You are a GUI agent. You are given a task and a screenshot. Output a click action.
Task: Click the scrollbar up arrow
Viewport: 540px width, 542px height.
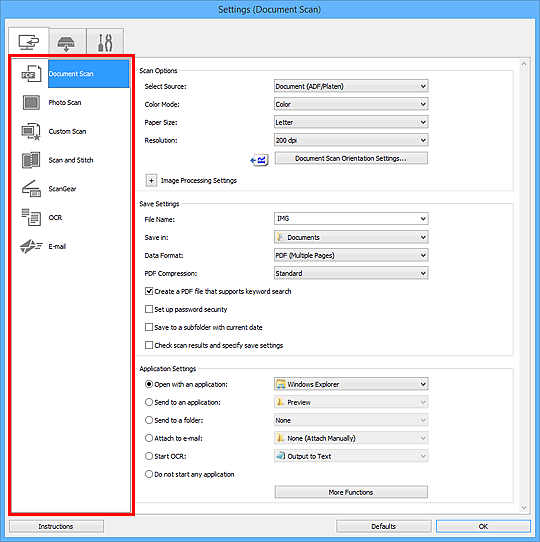click(524, 64)
